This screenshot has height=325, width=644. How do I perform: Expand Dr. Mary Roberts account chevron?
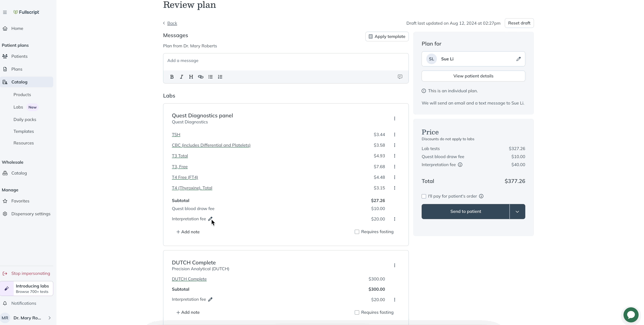[49, 318]
